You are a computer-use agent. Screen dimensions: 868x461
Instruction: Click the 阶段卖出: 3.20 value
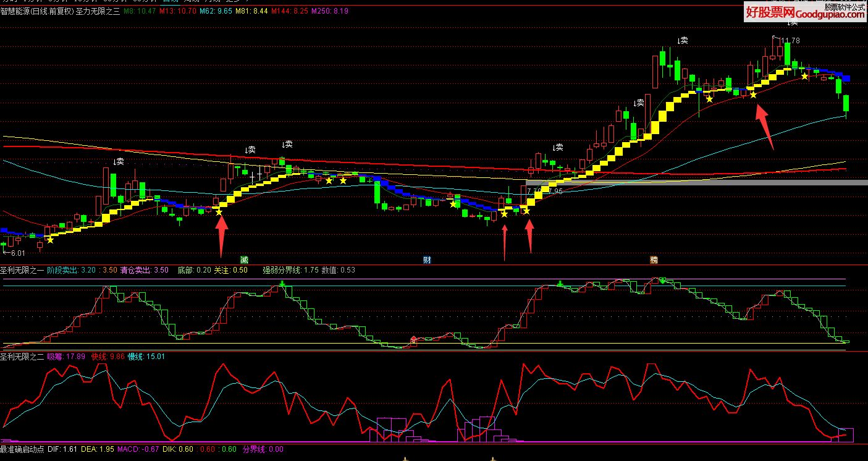pyautogui.click(x=72, y=270)
